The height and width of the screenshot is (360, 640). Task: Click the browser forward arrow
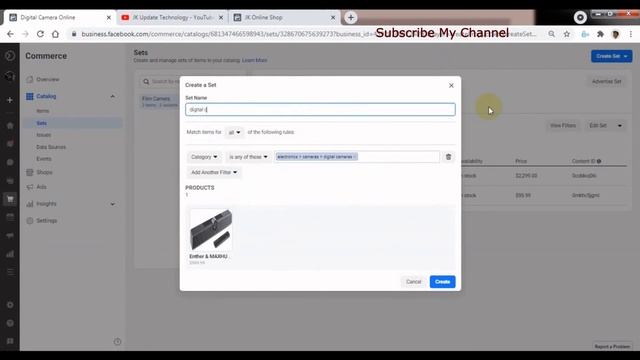(25, 34)
